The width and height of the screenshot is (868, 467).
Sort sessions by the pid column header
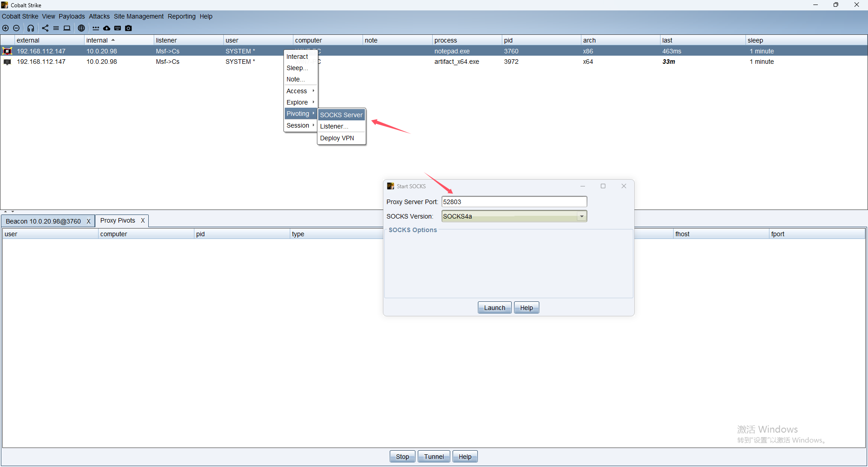tap(542, 40)
